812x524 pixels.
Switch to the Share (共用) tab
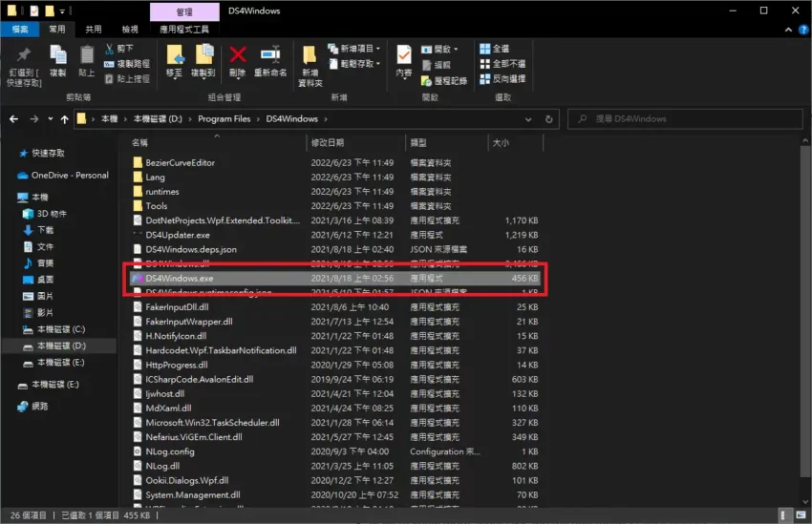(94, 29)
